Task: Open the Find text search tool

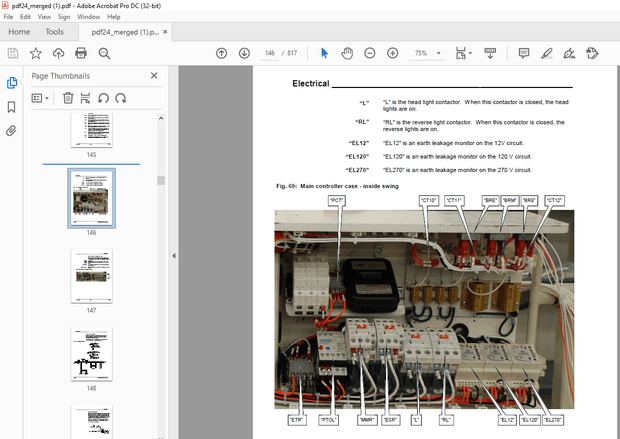Action: click(x=104, y=53)
